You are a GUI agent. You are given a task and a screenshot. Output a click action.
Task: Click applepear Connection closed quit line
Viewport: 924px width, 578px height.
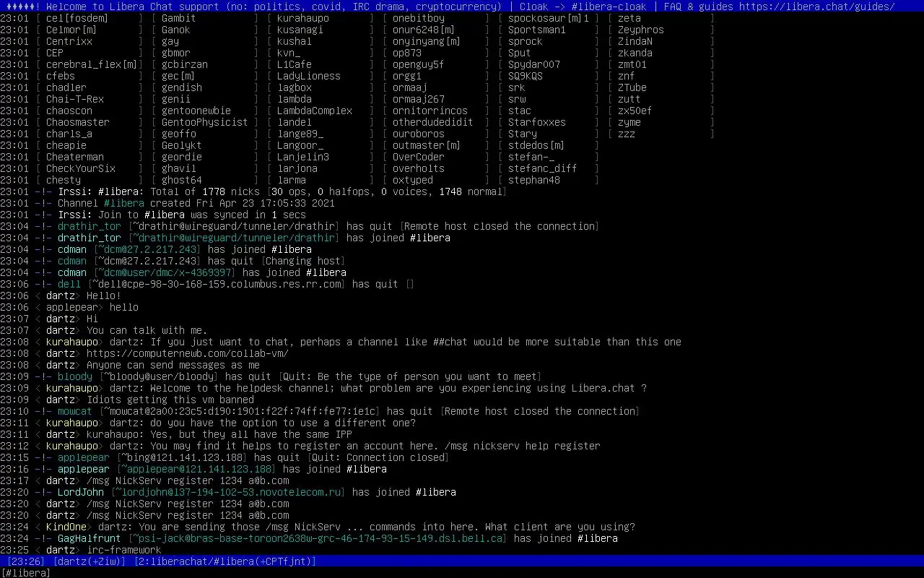225,457
